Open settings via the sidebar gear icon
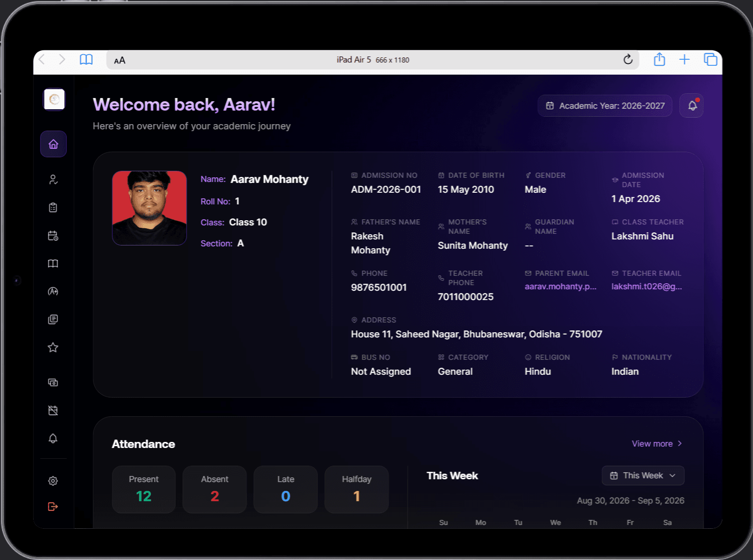The image size is (753, 560). pyautogui.click(x=53, y=481)
